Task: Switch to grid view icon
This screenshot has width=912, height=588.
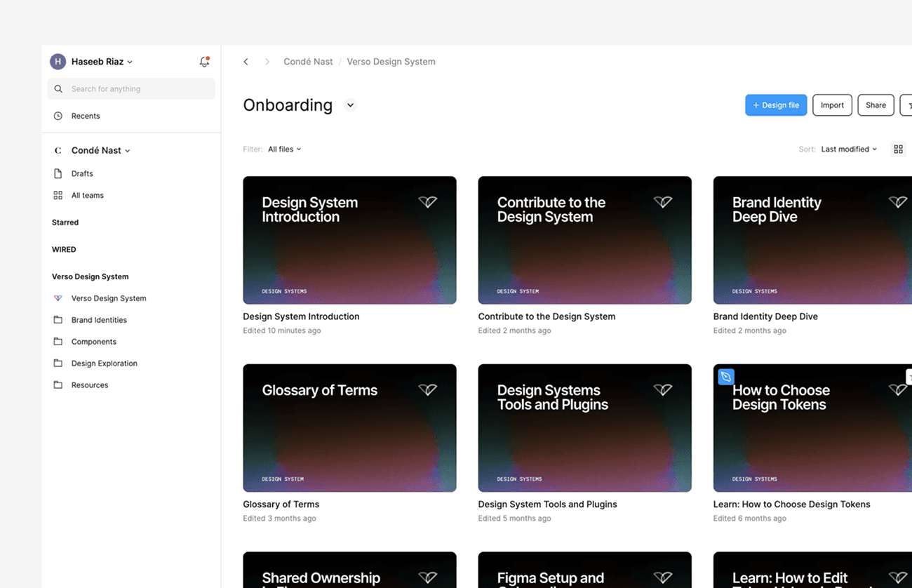Action: coord(898,149)
